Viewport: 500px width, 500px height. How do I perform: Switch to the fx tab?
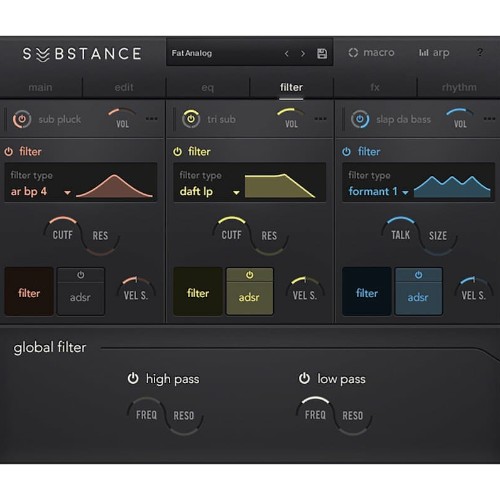375,87
